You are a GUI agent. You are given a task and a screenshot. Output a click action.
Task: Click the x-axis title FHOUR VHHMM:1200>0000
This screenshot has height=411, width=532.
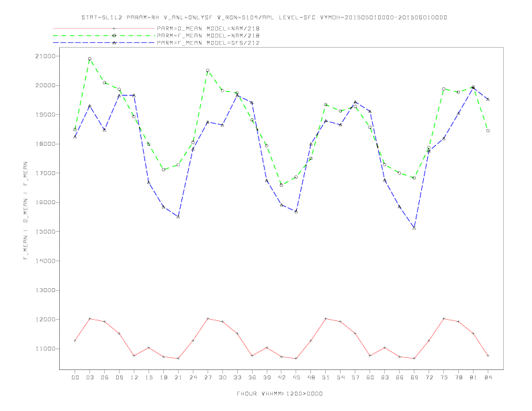pos(279,394)
